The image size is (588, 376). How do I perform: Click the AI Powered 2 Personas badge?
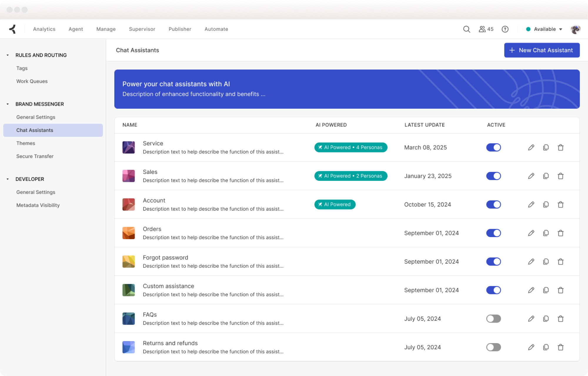351,176
